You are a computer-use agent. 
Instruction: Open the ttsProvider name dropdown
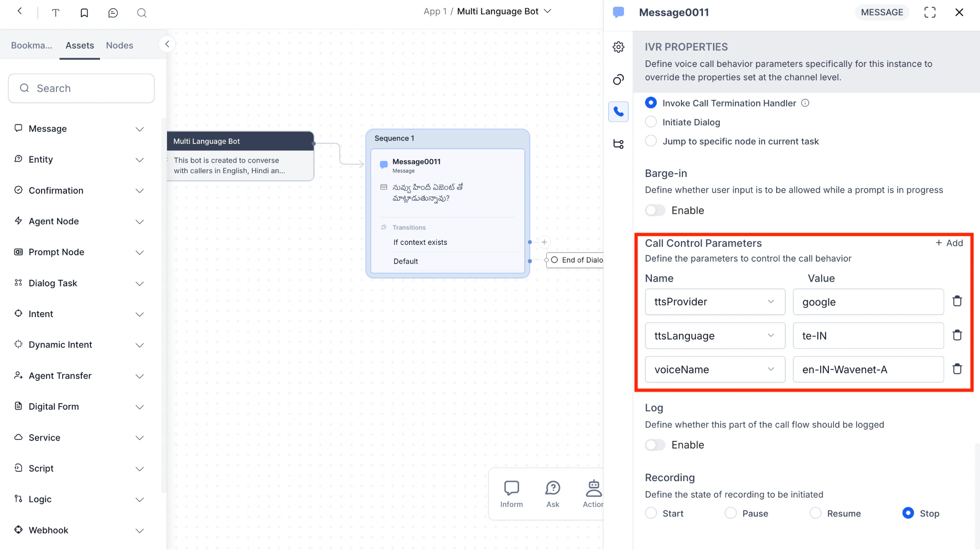click(715, 302)
